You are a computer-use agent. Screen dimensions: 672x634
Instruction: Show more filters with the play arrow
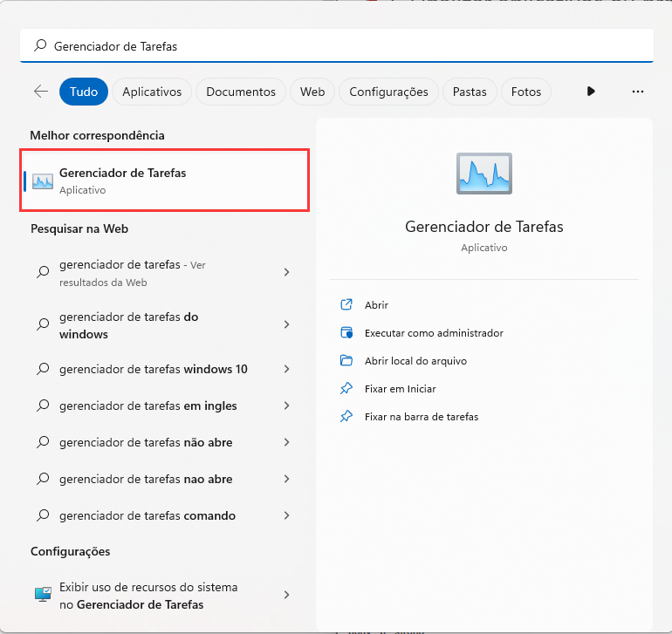[x=591, y=92]
